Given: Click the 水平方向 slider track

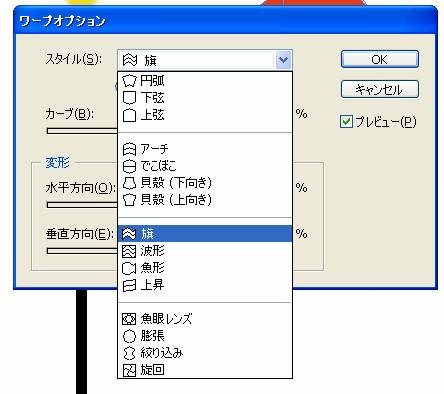Looking at the screenshot, I should [82, 205].
